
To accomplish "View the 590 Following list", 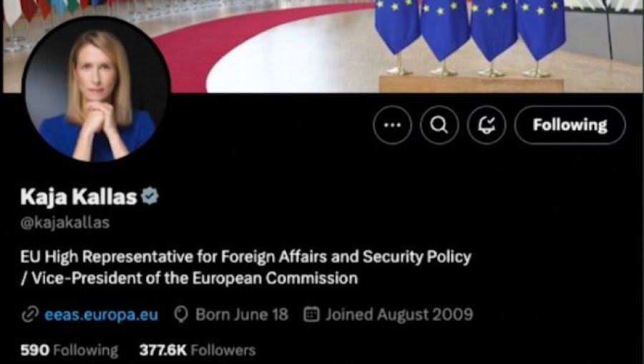I will 69,350.
